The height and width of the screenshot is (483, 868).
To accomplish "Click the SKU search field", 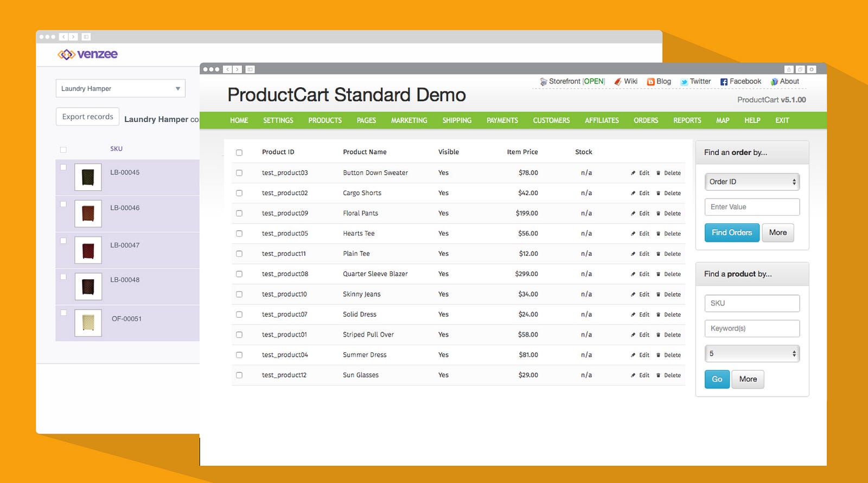I will click(752, 303).
